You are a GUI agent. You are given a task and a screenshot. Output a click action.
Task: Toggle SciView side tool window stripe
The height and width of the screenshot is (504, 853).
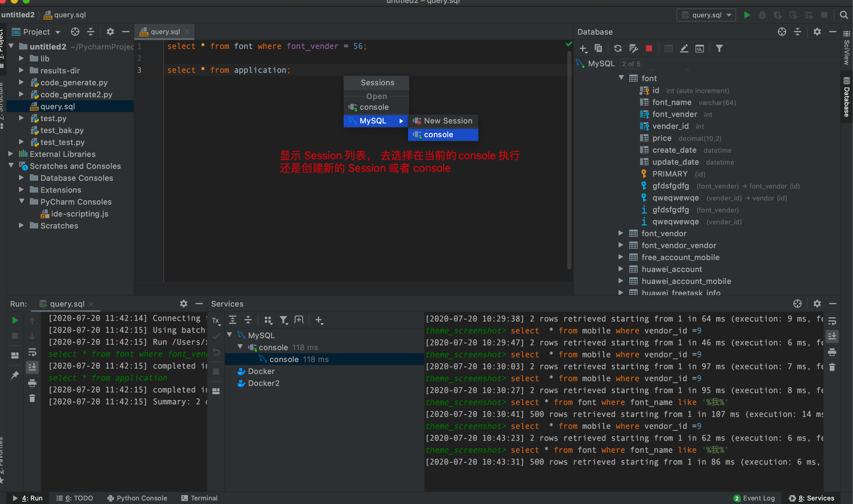(846, 48)
